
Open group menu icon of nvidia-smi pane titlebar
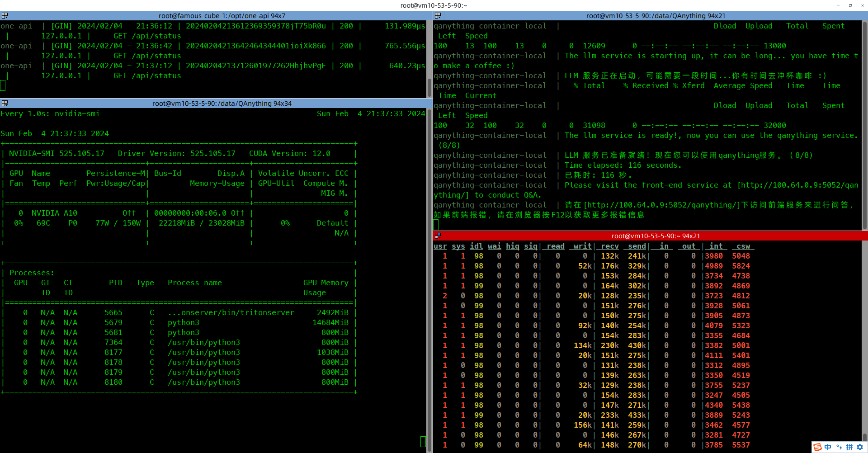coord(5,104)
